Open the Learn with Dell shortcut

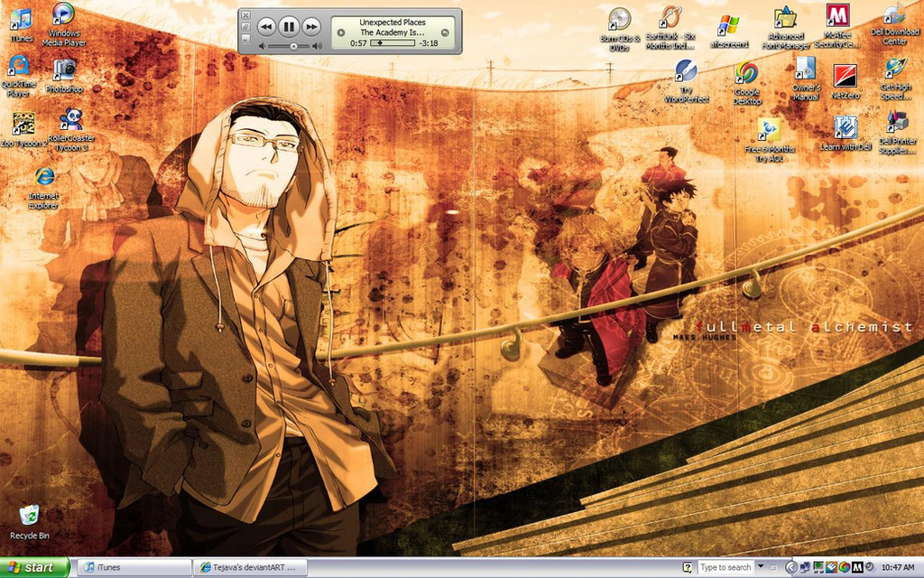coord(845,134)
